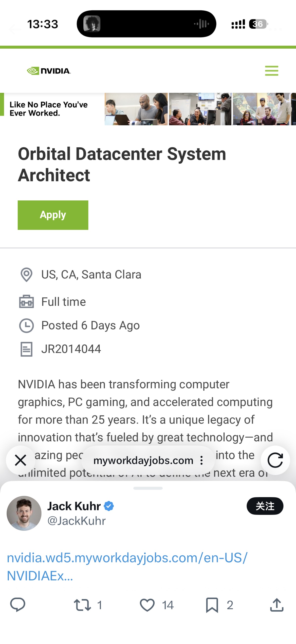
Task: Tap the Dynamic Island album thumbnail
Action: (92, 24)
